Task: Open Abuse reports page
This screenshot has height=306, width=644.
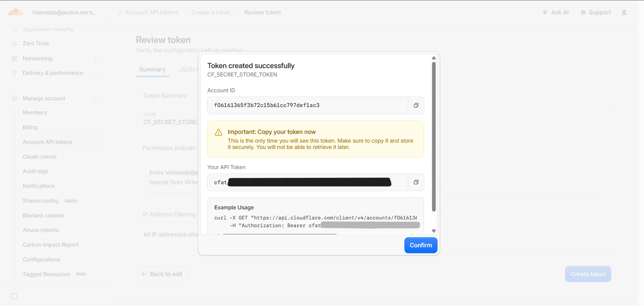Action: click(41, 230)
